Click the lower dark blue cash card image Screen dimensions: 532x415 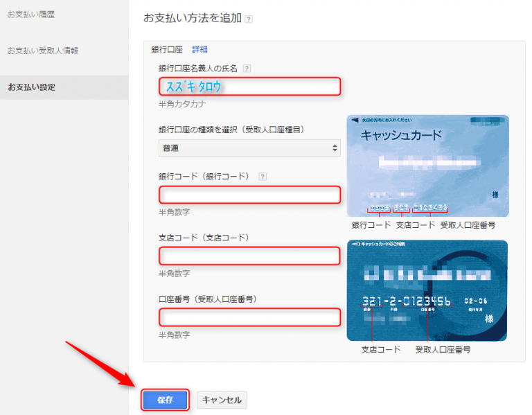pyautogui.click(x=427, y=290)
